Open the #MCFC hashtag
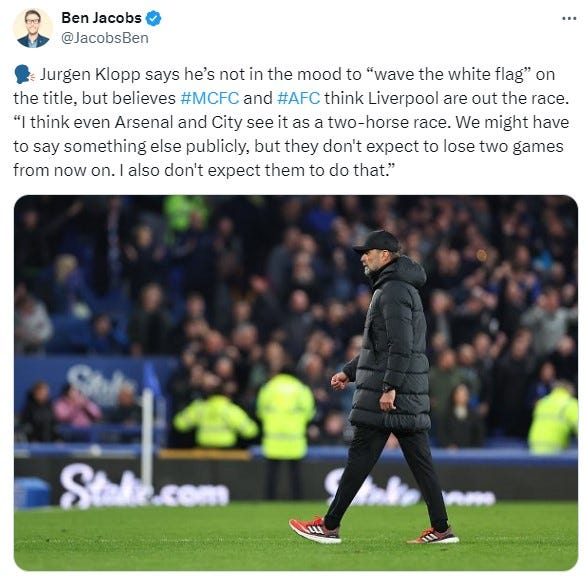Image resolution: width=585 pixels, height=576 pixels. [209, 98]
